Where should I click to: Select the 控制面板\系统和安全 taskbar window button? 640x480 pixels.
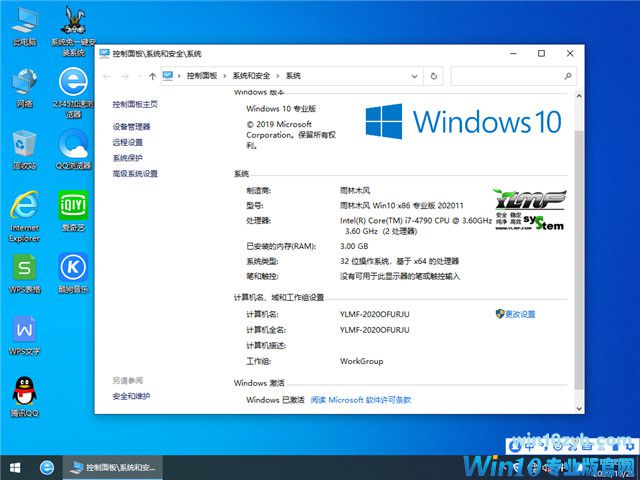point(113,468)
